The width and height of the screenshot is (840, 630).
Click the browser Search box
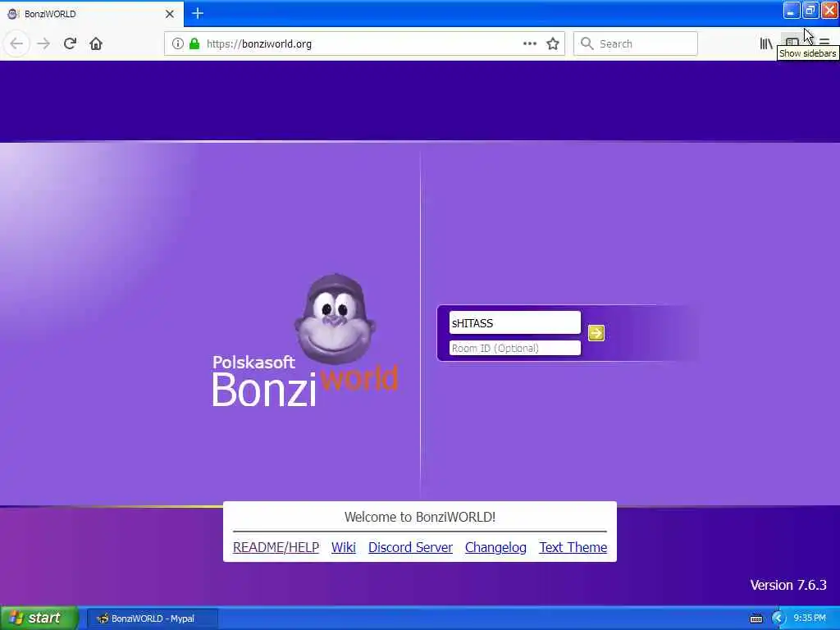[636, 43]
